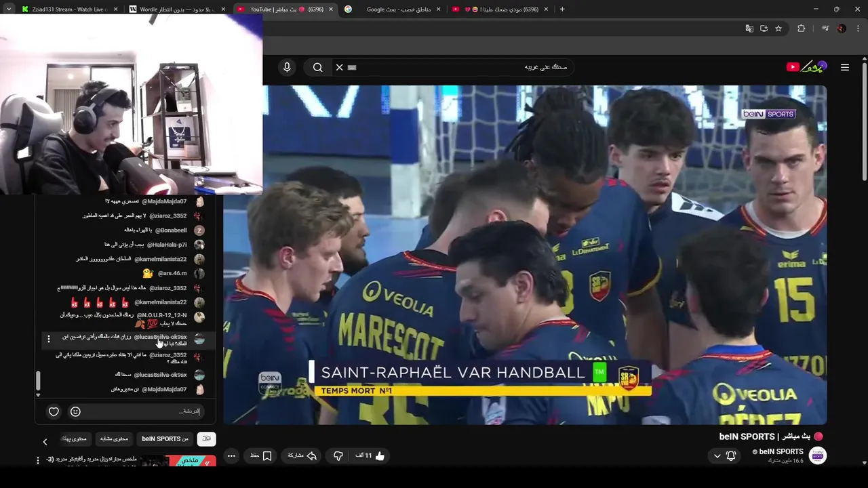Click the heart reaction button in chat

tap(54, 411)
